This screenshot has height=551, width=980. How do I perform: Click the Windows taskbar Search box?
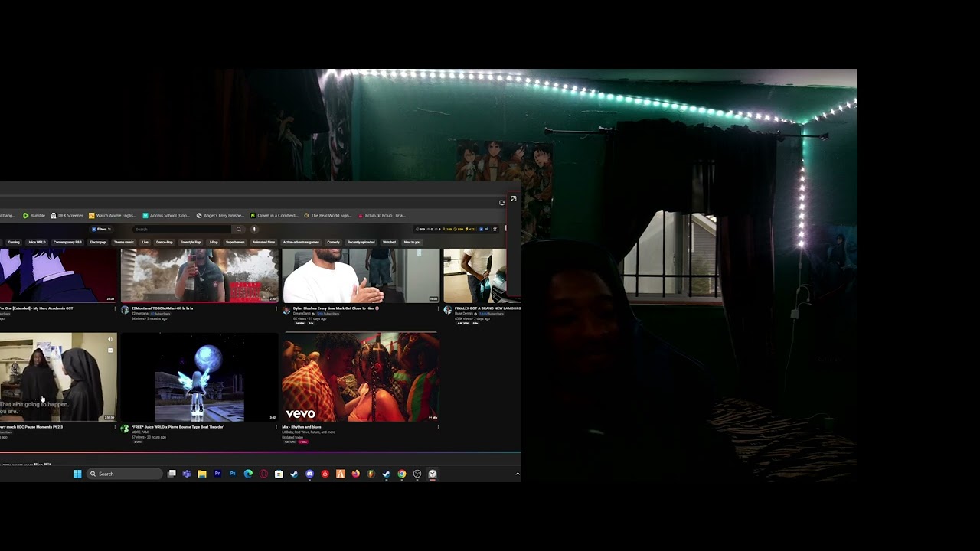125,474
